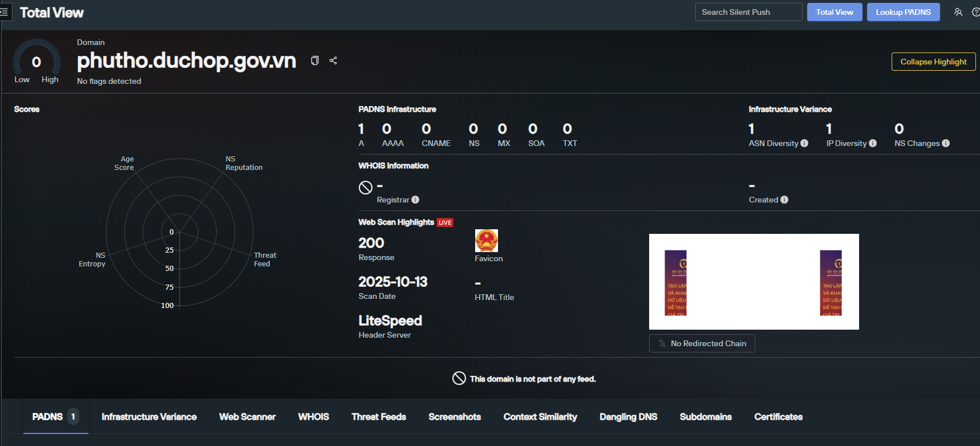Click the Registrar info icon

pyautogui.click(x=415, y=200)
